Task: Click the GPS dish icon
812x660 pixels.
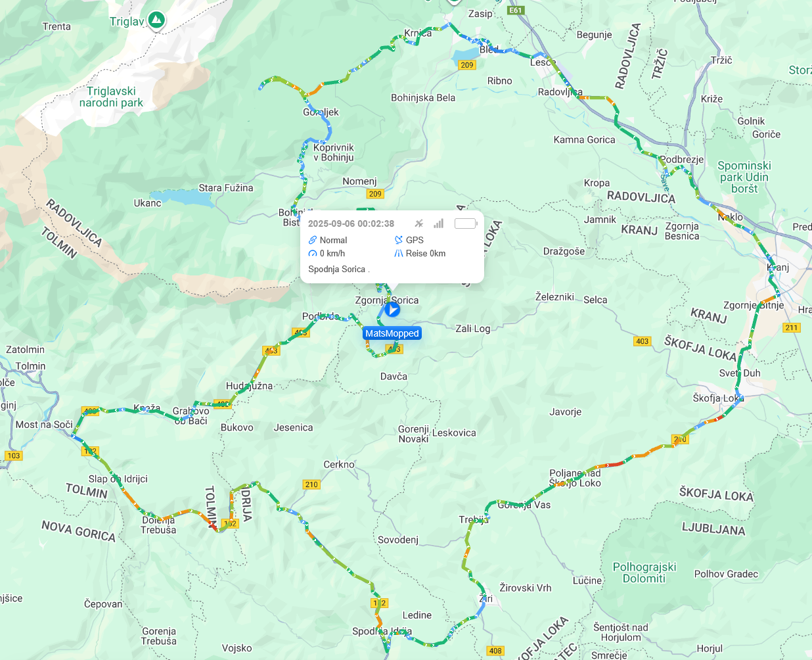Action: [399, 240]
